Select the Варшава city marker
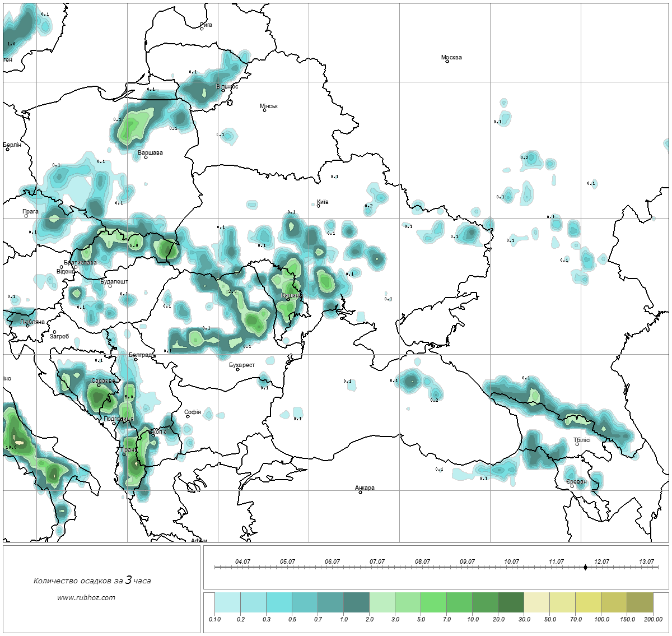The width and height of the screenshot is (672, 636). tap(146, 157)
